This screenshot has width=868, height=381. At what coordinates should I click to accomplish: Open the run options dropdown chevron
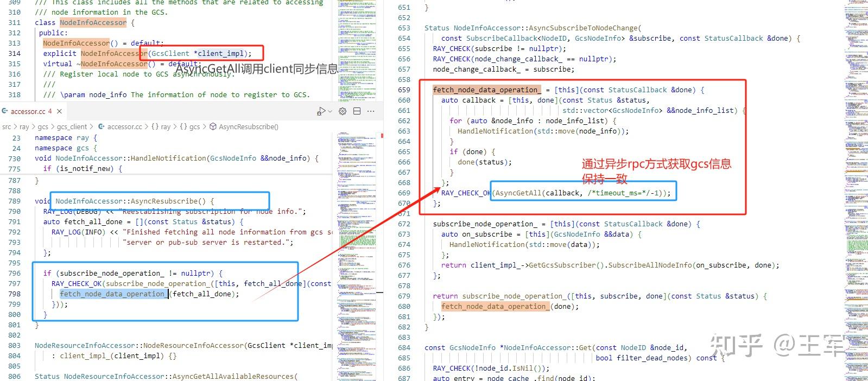coord(330,111)
